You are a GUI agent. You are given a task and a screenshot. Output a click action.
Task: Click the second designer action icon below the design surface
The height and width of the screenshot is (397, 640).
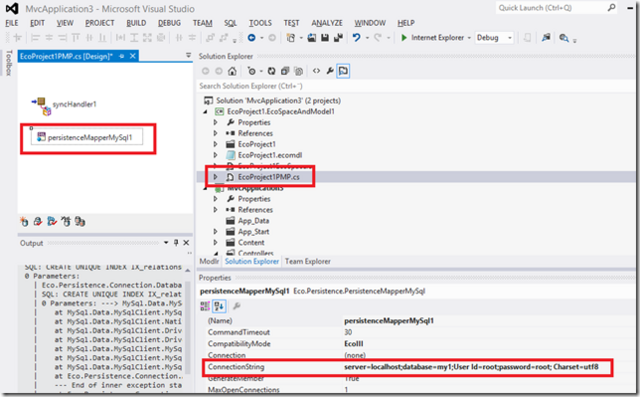pos(38,222)
